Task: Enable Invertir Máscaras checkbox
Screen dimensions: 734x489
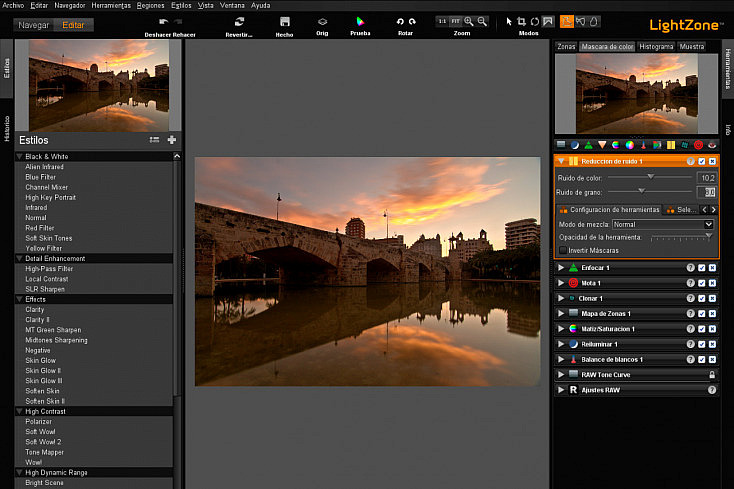Action: (563, 250)
